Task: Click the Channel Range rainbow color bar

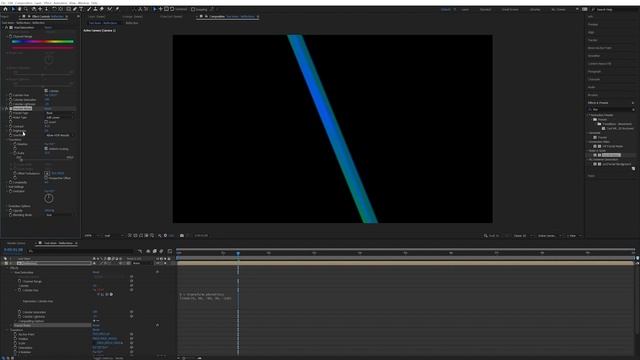Action: (x=42, y=42)
